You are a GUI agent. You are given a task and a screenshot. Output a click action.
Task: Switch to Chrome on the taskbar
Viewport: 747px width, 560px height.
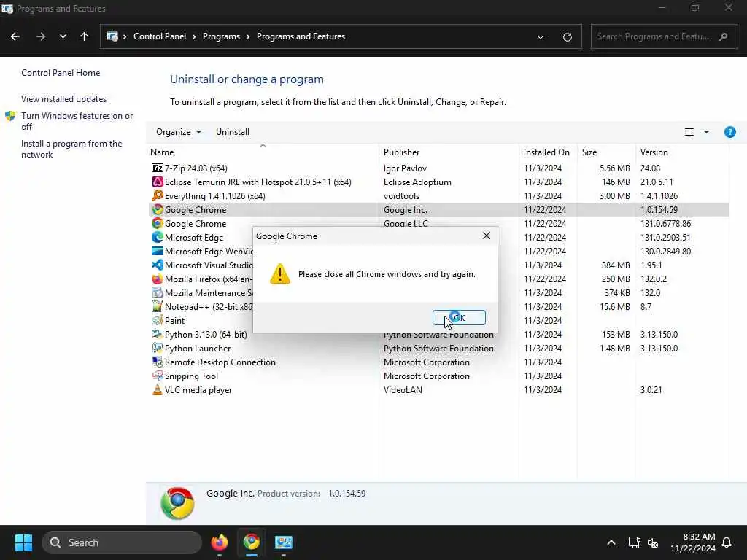pos(252,542)
